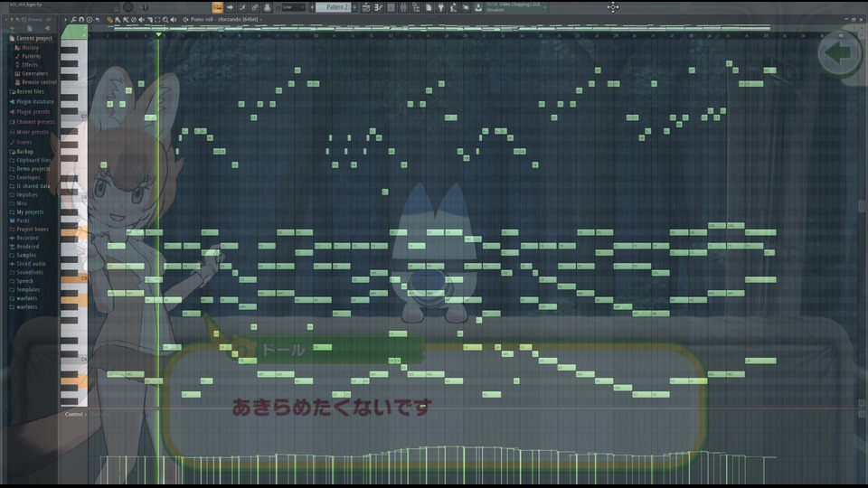The image size is (868, 488).
Task: Expand the Mixer presets folder
Action: tap(29, 132)
